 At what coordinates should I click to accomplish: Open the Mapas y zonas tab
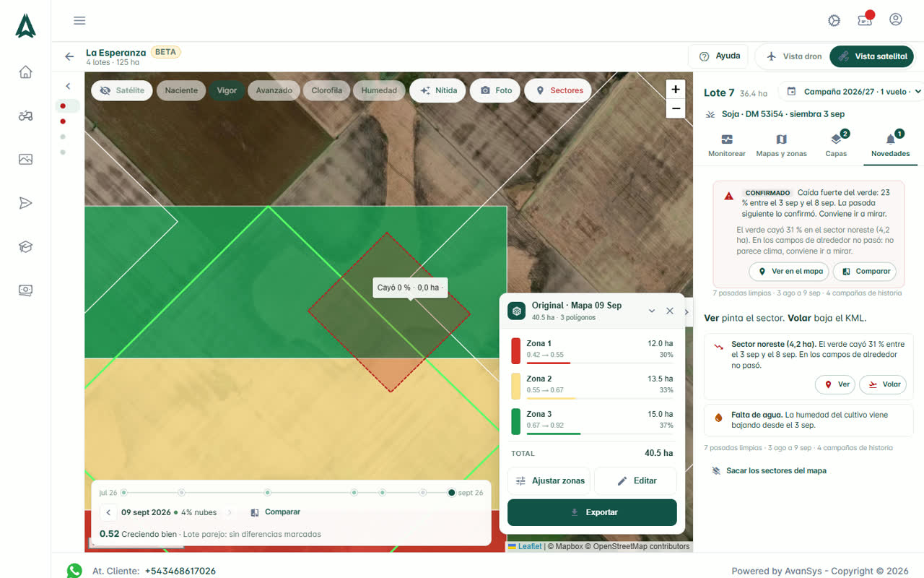(781, 145)
